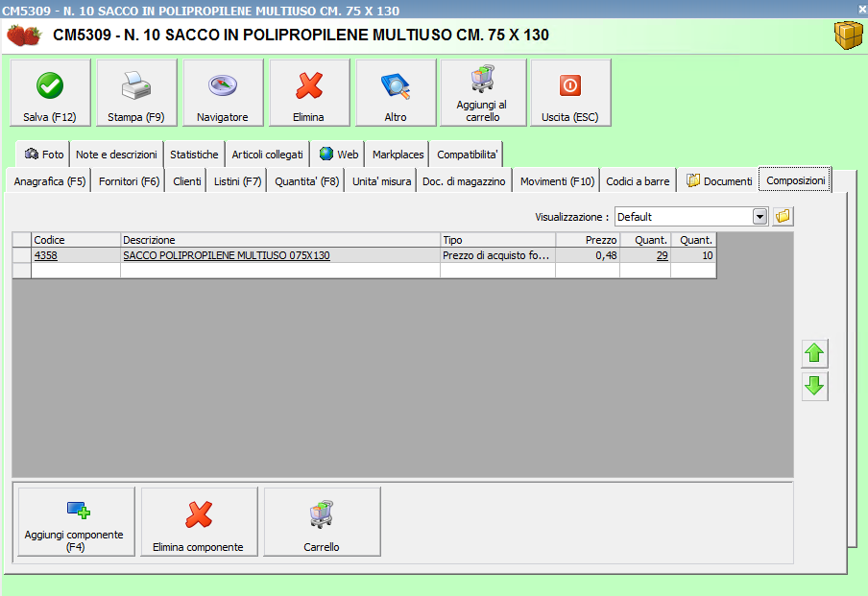Click the folder icon beside Visualizzazione
The width and height of the screenshot is (868, 596).
click(783, 216)
